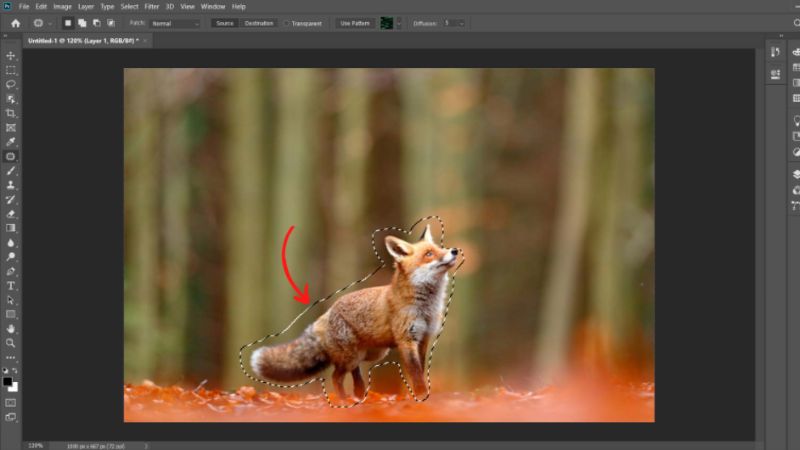Select the Rectangle shape tool
This screenshot has width=800, height=450.
pyautogui.click(x=10, y=314)
